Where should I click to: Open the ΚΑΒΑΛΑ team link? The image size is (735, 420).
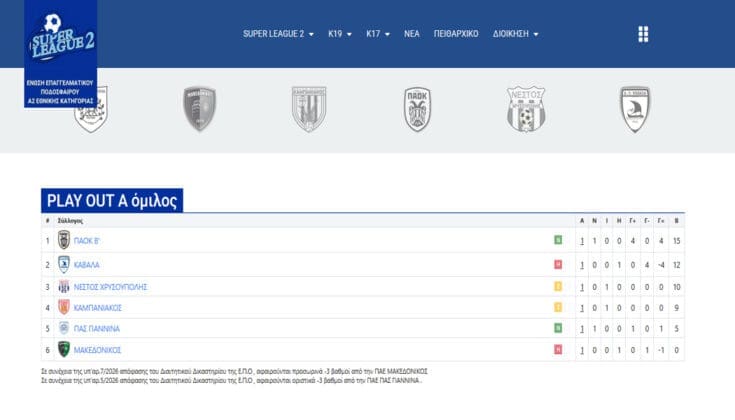tap(87, 264)
